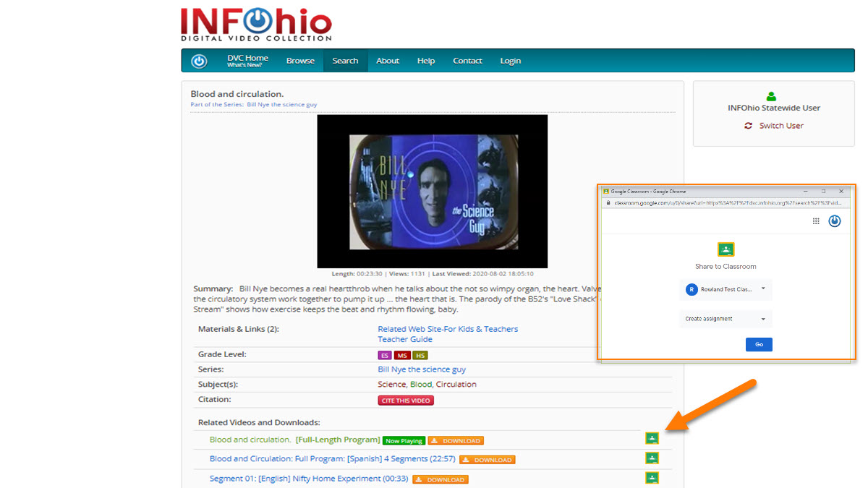Open Bill Nye the science guy Series row link
The image size is (868, 488).
click(x=422, y=369)
